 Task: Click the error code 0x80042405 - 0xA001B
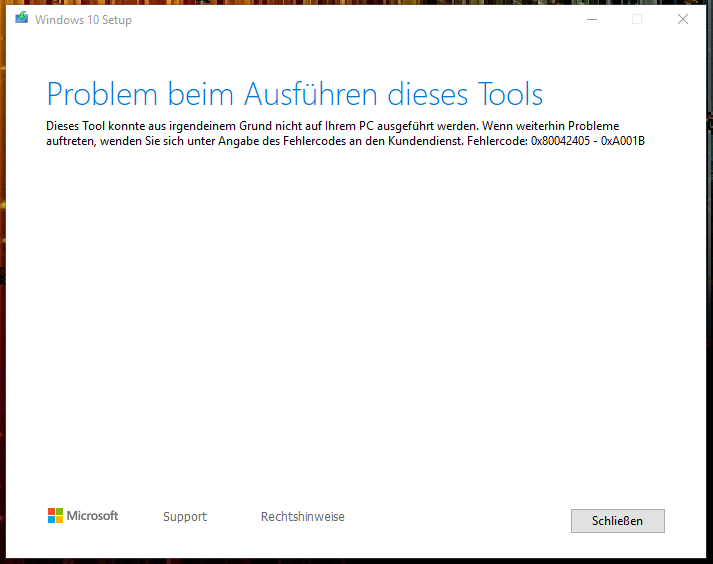[587, 141]
